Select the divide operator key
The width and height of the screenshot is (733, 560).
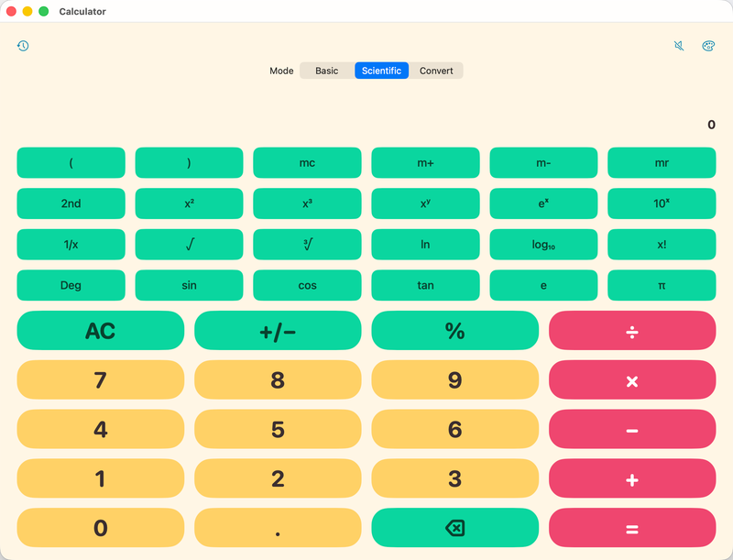pos(632,331)
